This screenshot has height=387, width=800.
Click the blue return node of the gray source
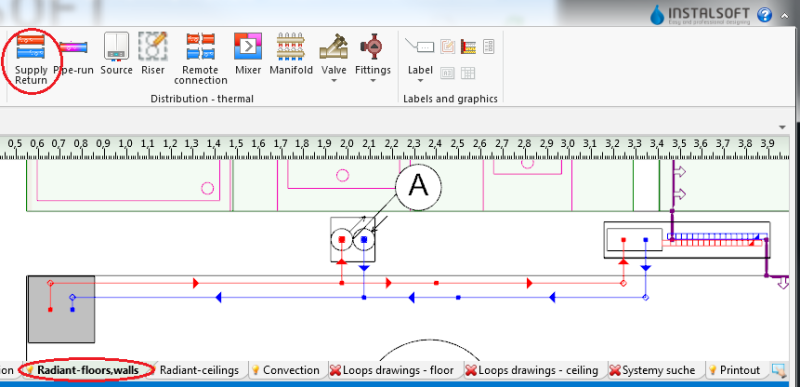72,309
